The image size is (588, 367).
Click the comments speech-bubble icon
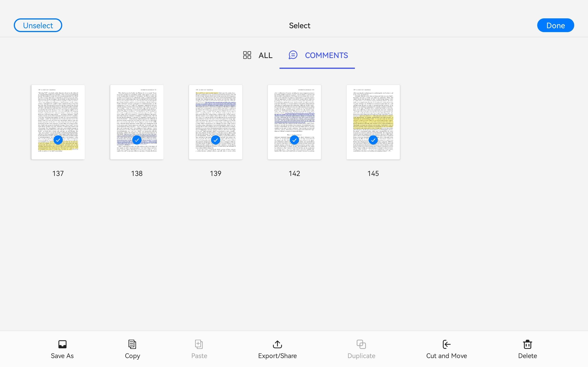click(x=293, y=55)
